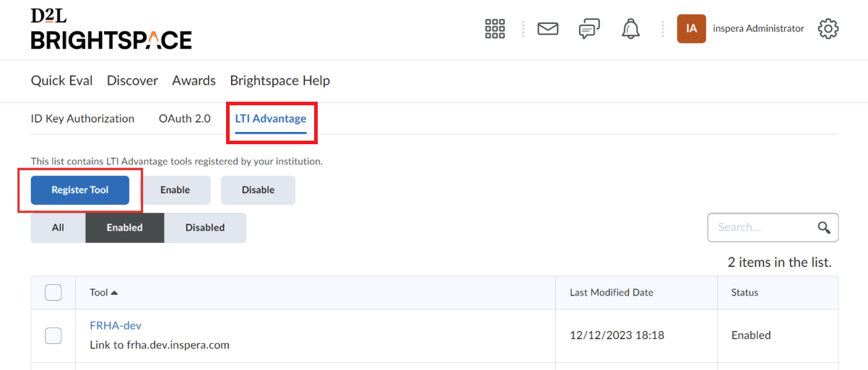Open the course selector grid icon
The width and height of the screenshot is (868, 370).
tap(495, 29)
